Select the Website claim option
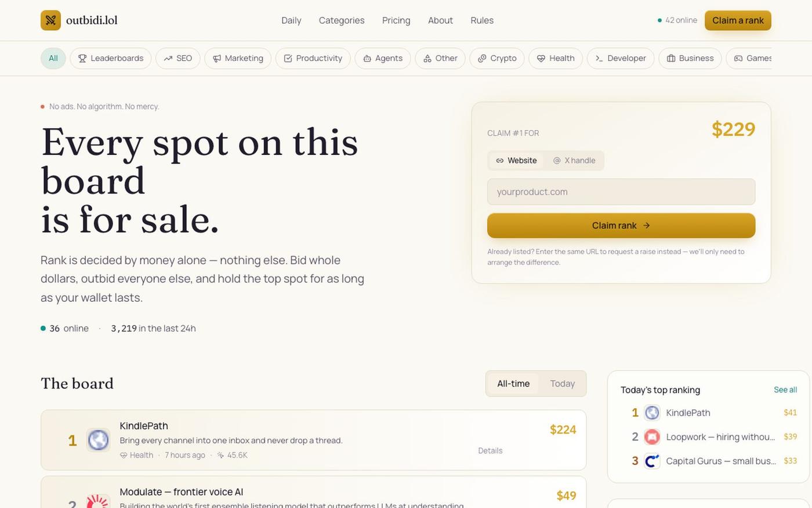 pyautogui.click(x=516, y=161)
